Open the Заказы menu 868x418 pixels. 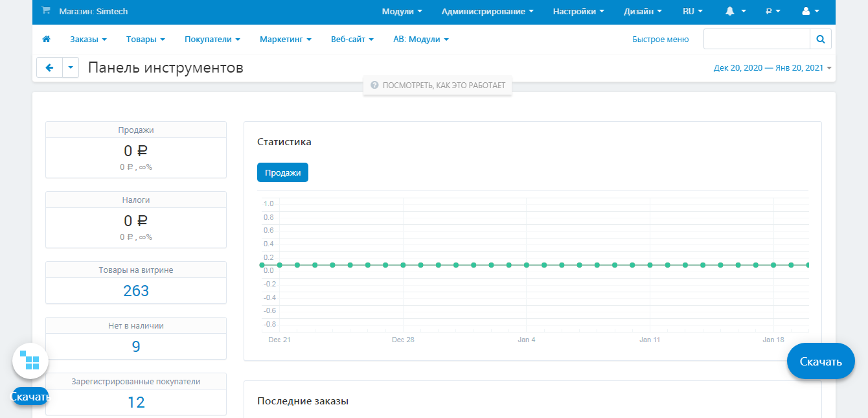coord(88,40)
